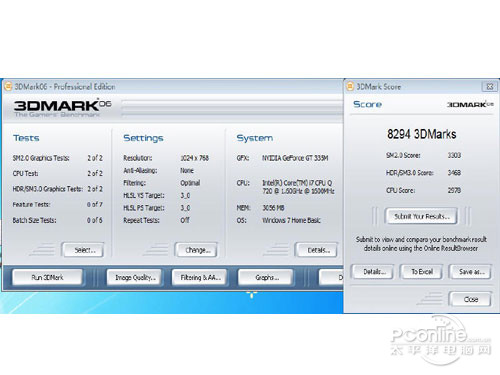Click Anti-Aliasing value None
This screenshot has width=500, height=375.
(x=187, y=170)
